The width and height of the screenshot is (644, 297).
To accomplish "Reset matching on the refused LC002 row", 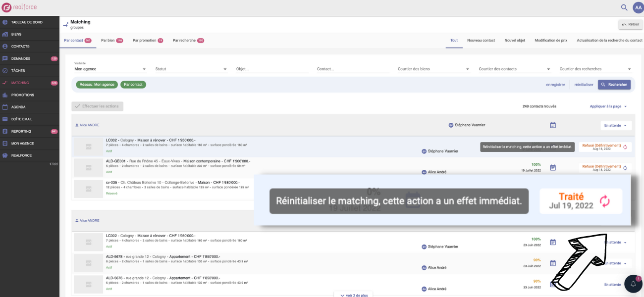I will pyautogui.click(x=625, y=147).
